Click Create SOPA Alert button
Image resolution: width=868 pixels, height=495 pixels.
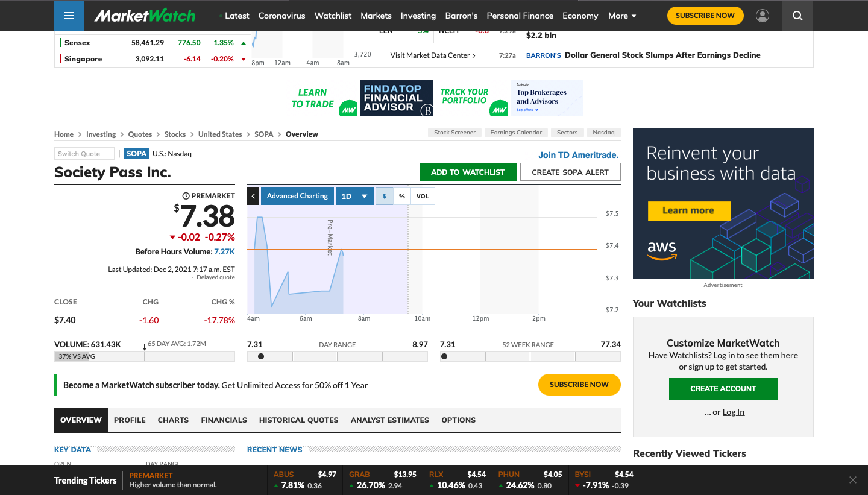[570, 172]
